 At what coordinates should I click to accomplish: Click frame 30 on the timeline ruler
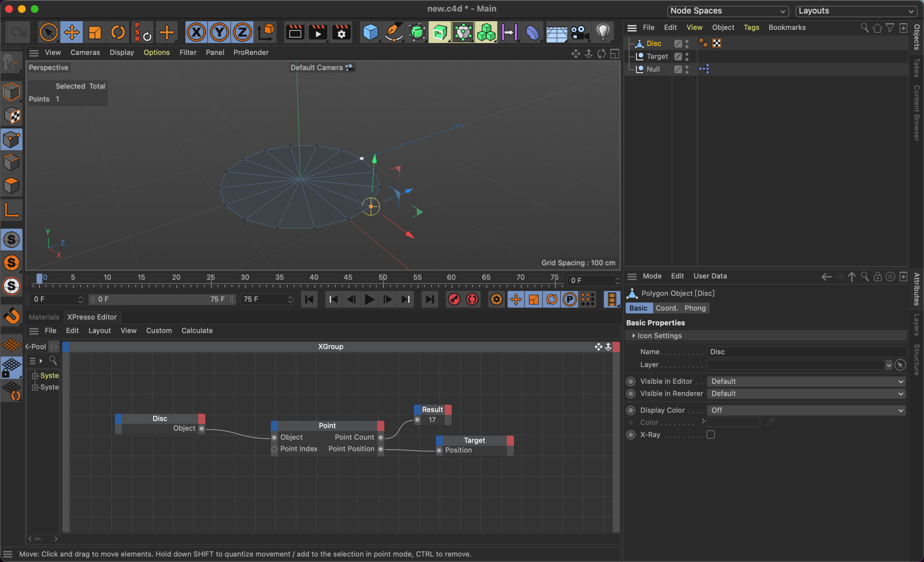pos(245,278)
